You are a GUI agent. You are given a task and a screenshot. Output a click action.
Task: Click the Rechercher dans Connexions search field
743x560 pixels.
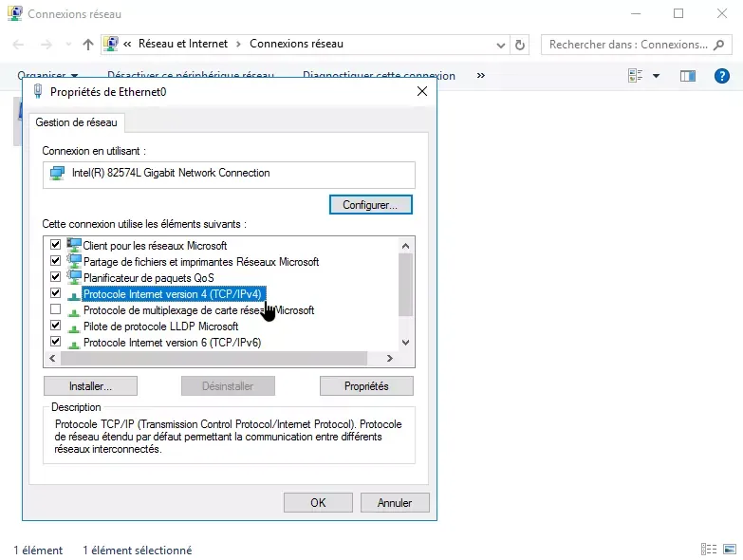coord(626,45)
